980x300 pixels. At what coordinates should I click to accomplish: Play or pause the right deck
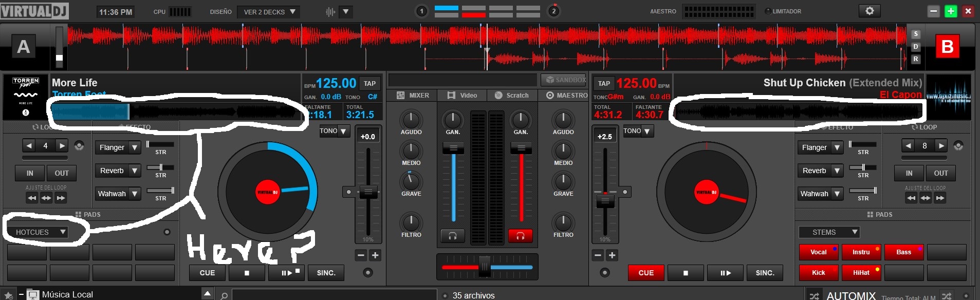coord(725,273)
